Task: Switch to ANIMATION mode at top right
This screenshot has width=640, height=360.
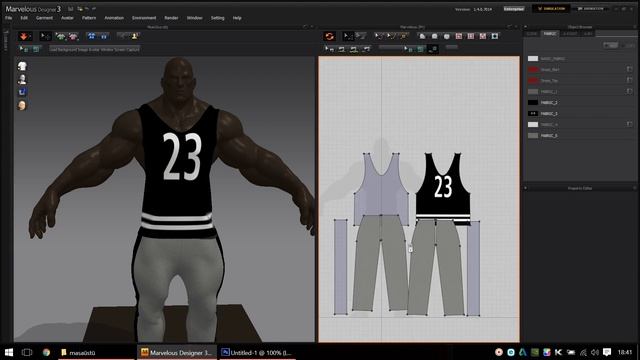Action: point(590,9)
